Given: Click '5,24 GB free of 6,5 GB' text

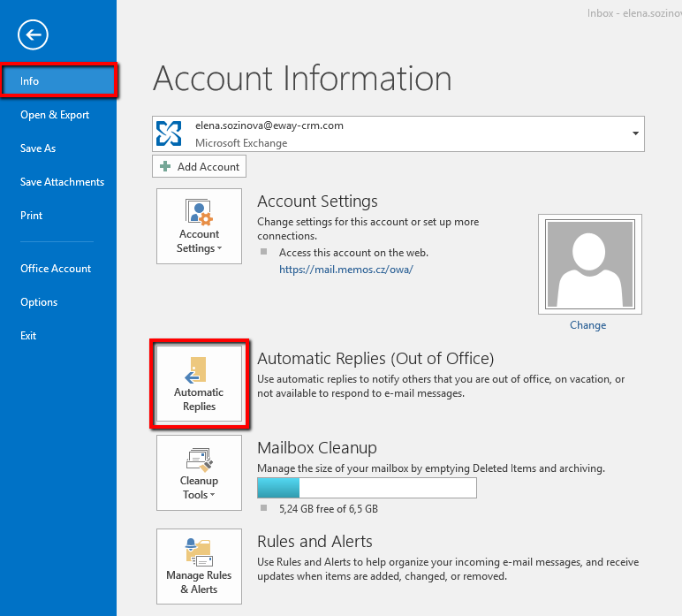Looking at the screenshot, I should pos(329,508).
